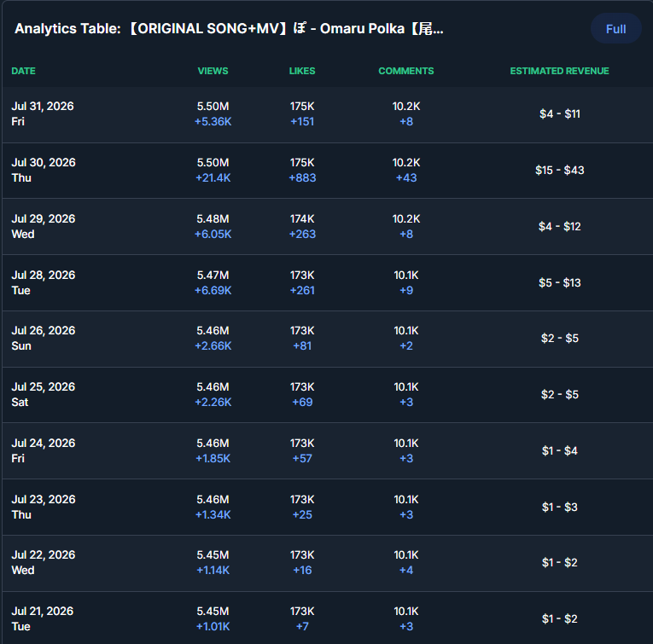
Task: Click the +1.85K views change value
Action: point(213,458)
